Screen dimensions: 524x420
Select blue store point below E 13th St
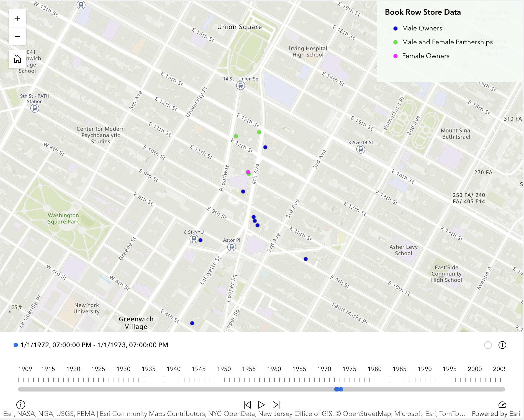[x=265, y=147]
